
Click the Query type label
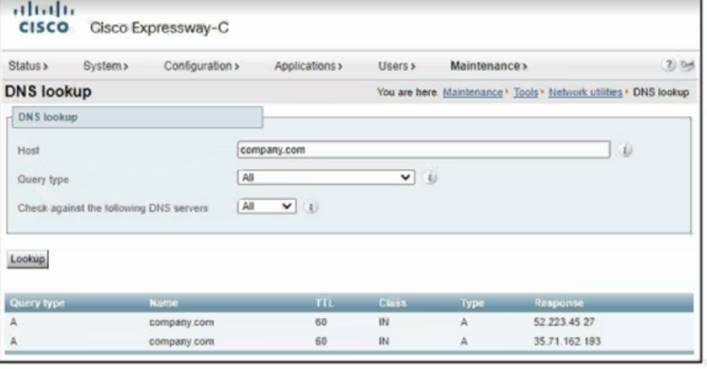(x=43, y=180)
